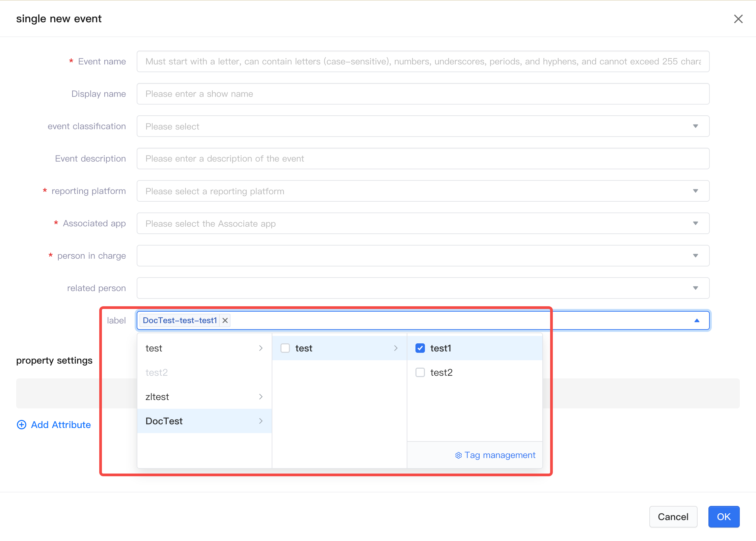The height and width of the screenshot is (541, 756).
Task: Check the test2 checkbox in right column
Action: click(x=420, y=372)
